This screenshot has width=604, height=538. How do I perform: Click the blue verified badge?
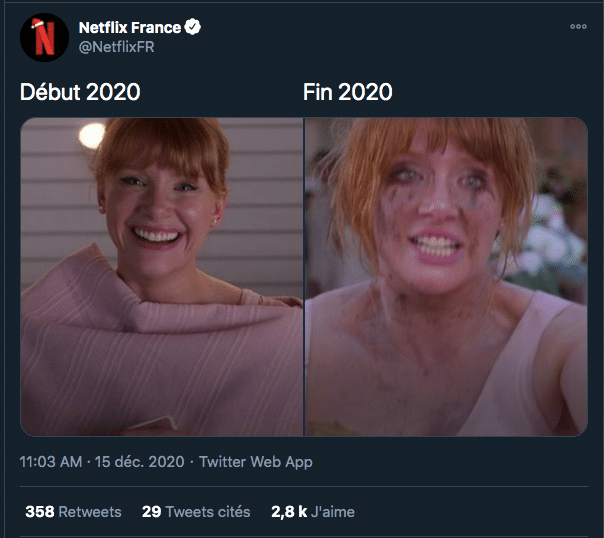[193, 28]
